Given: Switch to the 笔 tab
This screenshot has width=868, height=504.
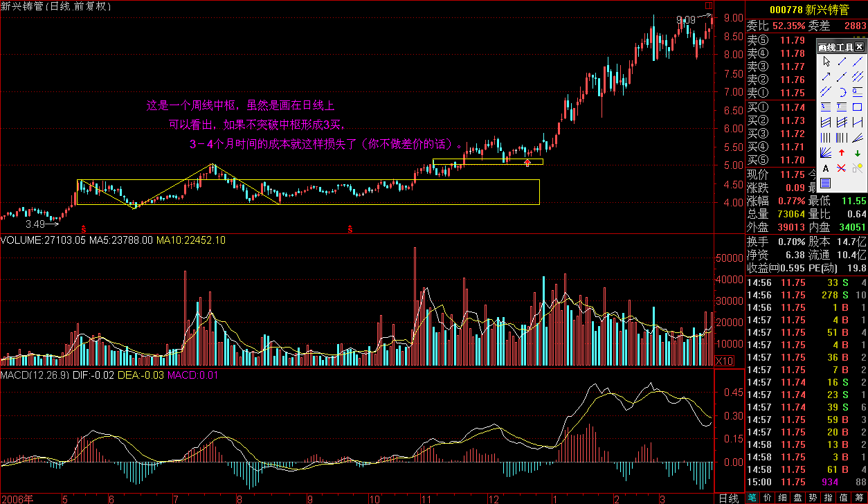Looking at the screenshot, I should [x=752, y=498].
